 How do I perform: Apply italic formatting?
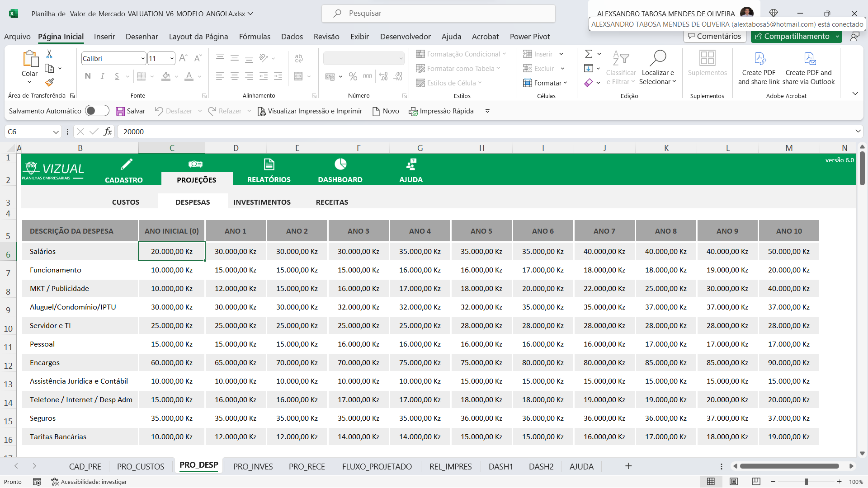pos(102,76)
